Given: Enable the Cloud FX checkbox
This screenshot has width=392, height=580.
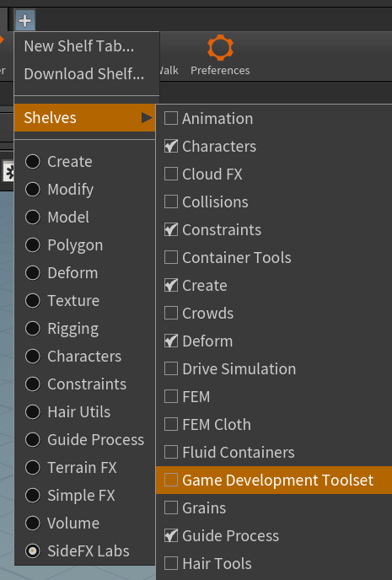Looking at the screenshot, I should [x=171, y=174].
